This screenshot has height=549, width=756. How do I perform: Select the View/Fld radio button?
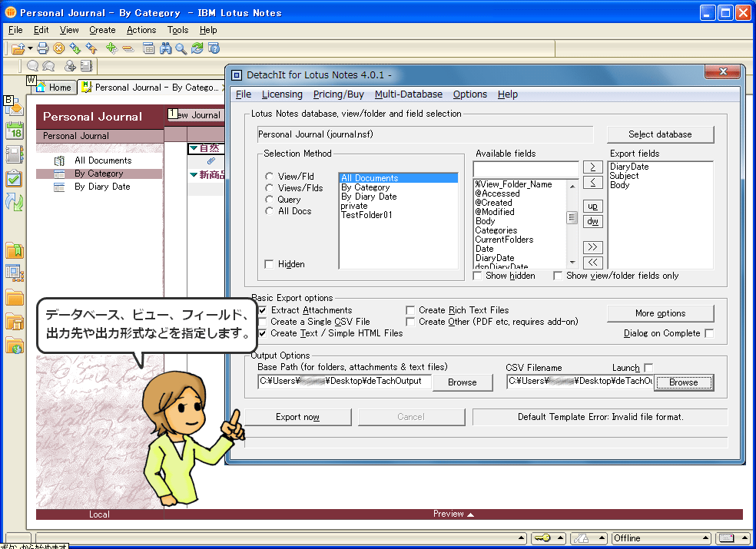[270, 177]
